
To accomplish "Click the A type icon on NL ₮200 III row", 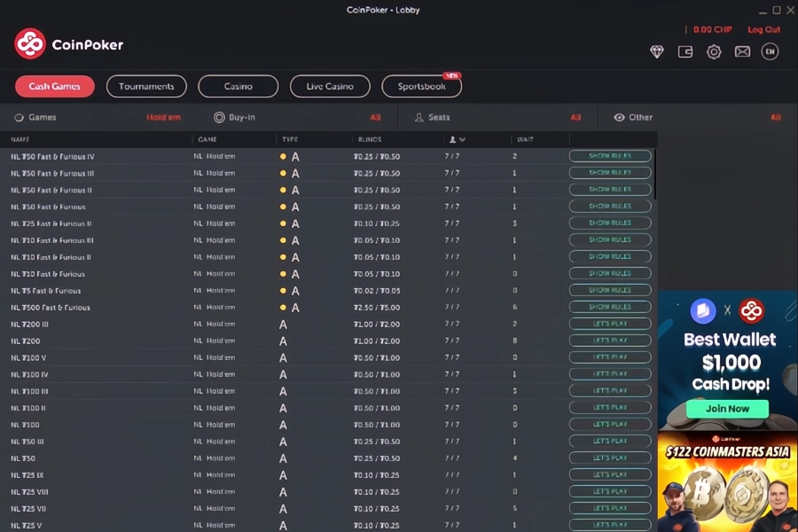I will (x=284, y=325).
